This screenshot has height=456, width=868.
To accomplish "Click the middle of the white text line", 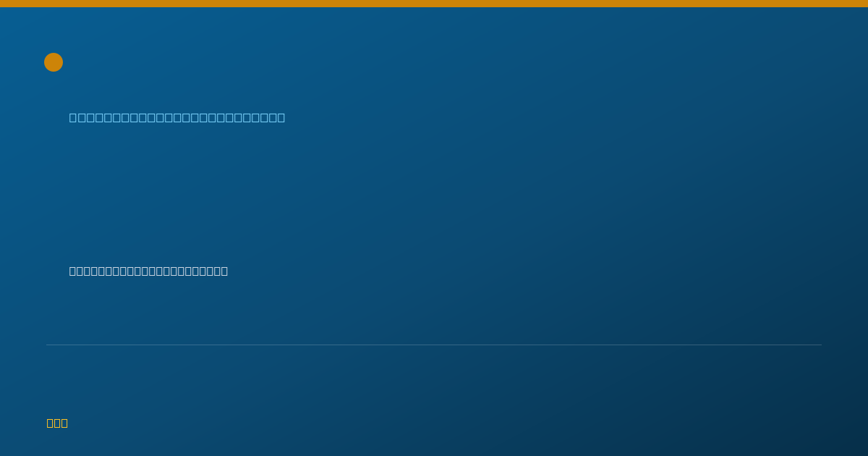I will click(148, 271).
